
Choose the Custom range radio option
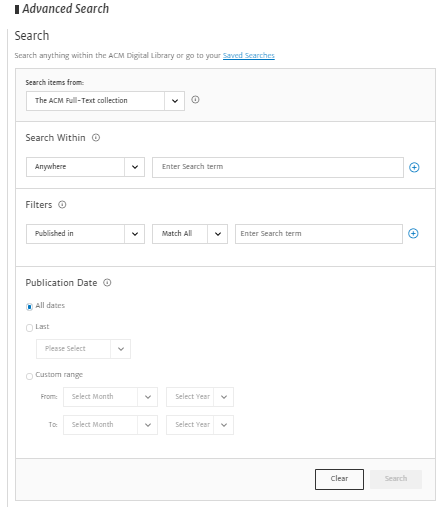click(29, 376)
